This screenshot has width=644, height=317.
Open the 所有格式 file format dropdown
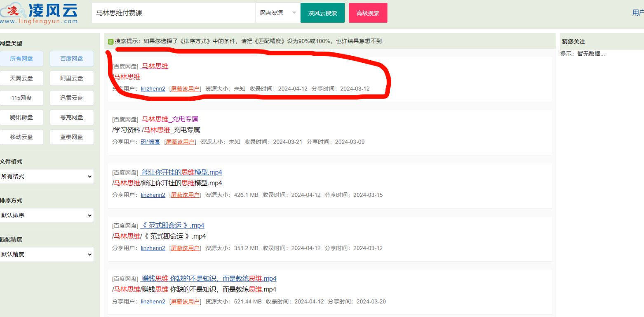(47, 176)
